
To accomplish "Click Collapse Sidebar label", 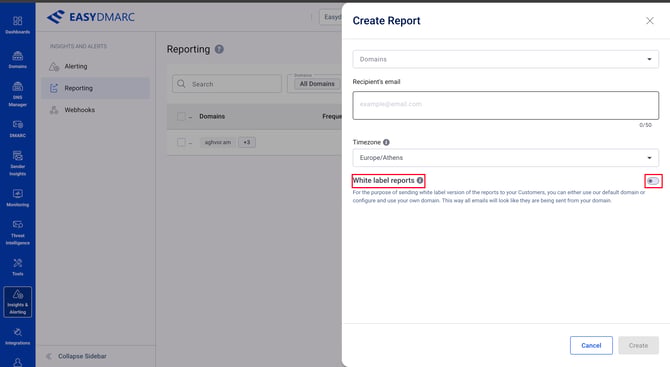I will pos(82,356).
